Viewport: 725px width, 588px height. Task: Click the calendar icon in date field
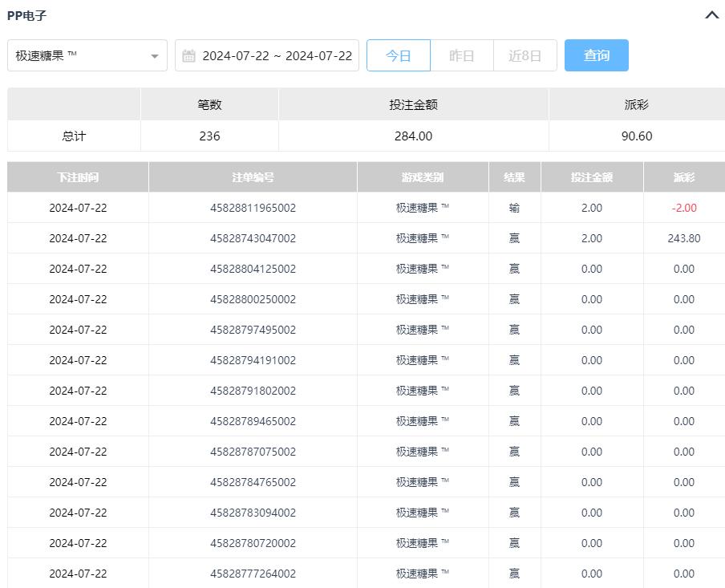pyautogui.click(x=189, y=56)
